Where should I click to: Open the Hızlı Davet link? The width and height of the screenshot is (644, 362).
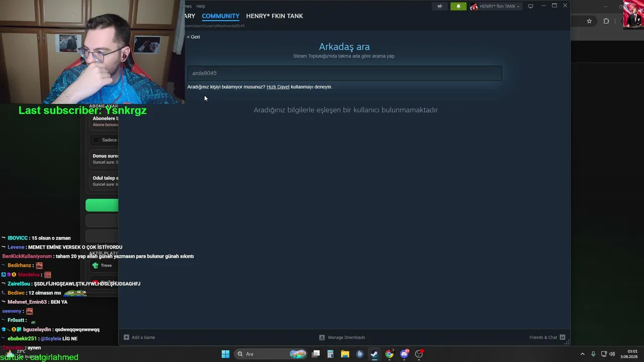[278, 87]
